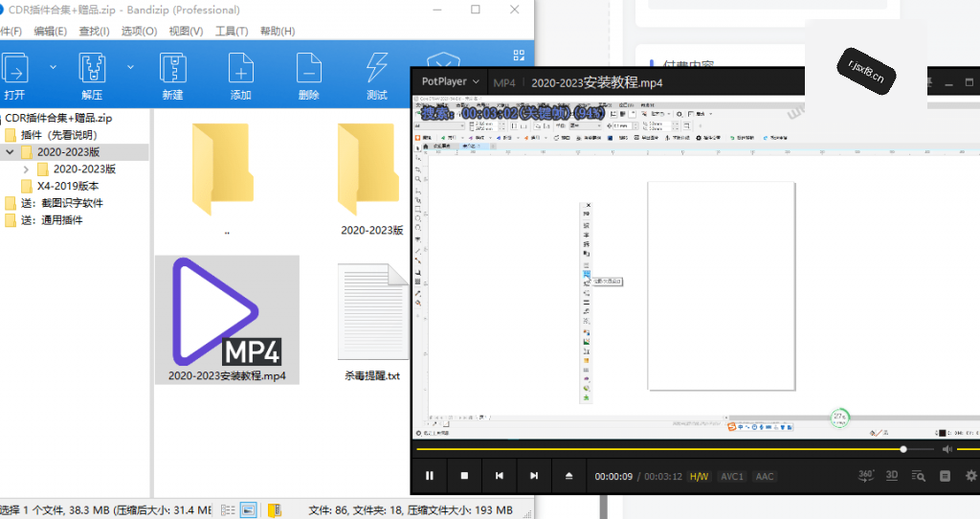Open the 选项(O) menu
980x519 pixels.
tap(139, 32)
